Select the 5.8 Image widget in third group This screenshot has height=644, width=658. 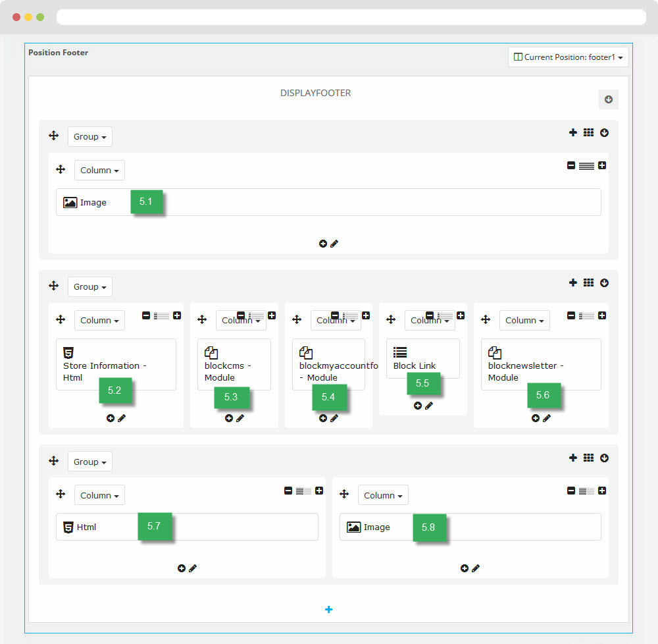point(470,527)
